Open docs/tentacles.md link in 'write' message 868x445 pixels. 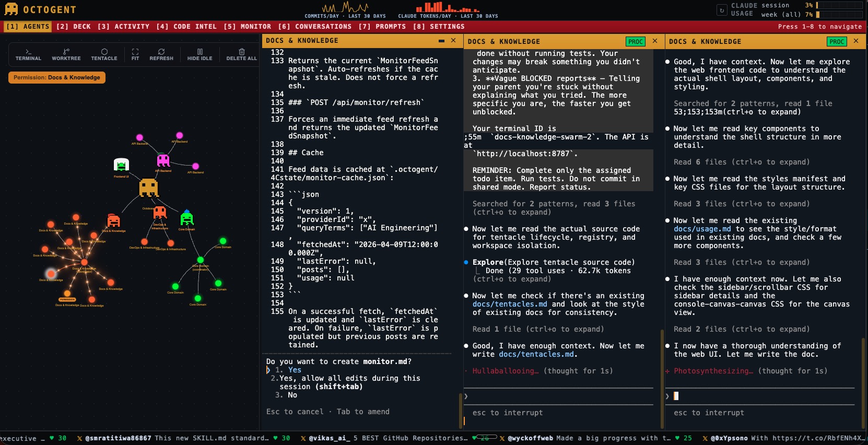(x=536, y=354)
